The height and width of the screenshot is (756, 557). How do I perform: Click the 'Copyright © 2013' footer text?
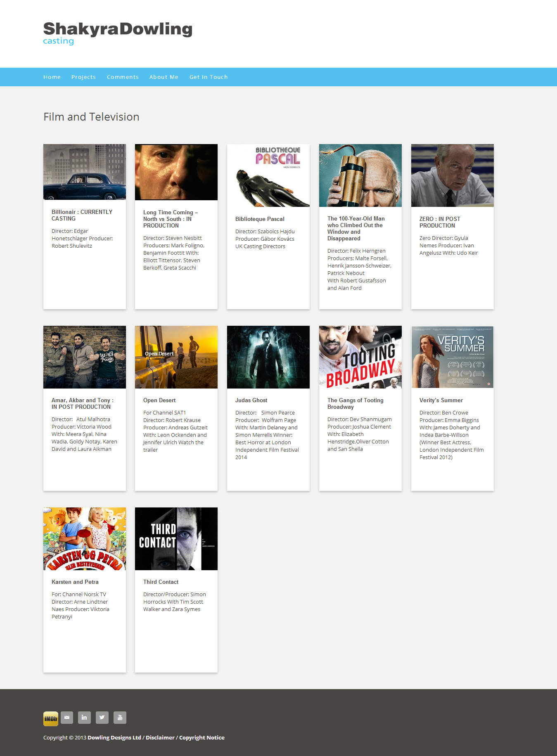65,737
